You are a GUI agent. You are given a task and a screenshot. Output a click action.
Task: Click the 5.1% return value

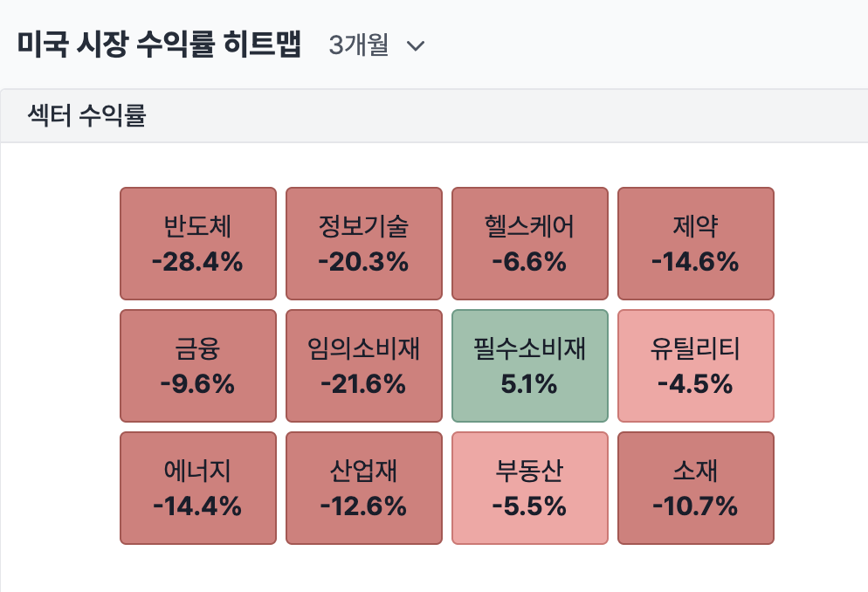click(529, 383)
